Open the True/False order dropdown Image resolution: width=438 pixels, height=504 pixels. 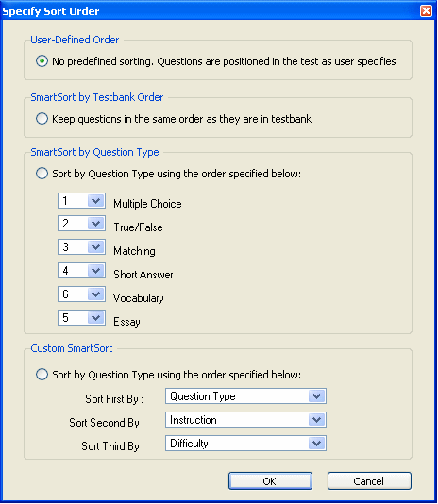95,224
